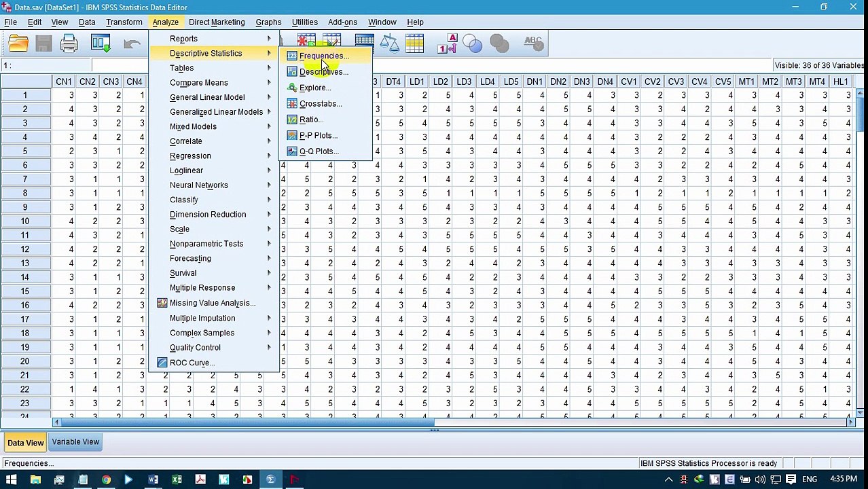
Task: Expand the Scale submenu
Action: (213, 229)
